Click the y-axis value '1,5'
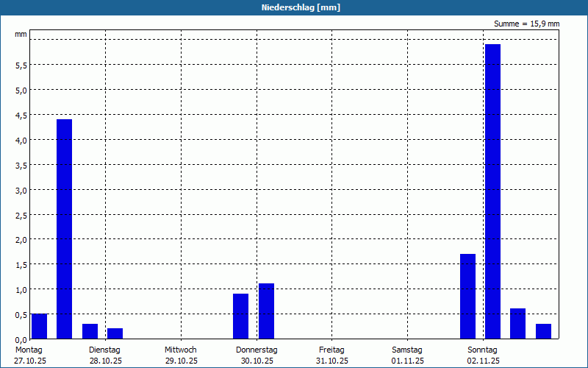The width and height of the screenshot is (588, 368). click(x=21, y=266)
